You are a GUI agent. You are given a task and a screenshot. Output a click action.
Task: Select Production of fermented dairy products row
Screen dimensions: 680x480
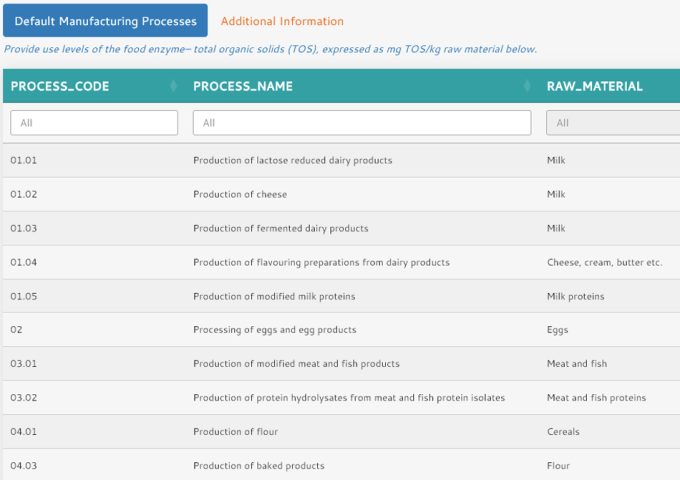click(280, 228)
